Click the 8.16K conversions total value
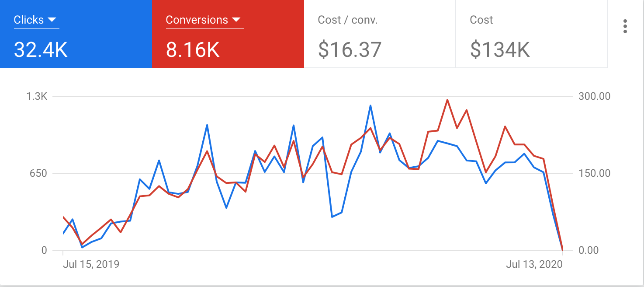This screenshot has width=644, height=287. click(x=193, y=50)
